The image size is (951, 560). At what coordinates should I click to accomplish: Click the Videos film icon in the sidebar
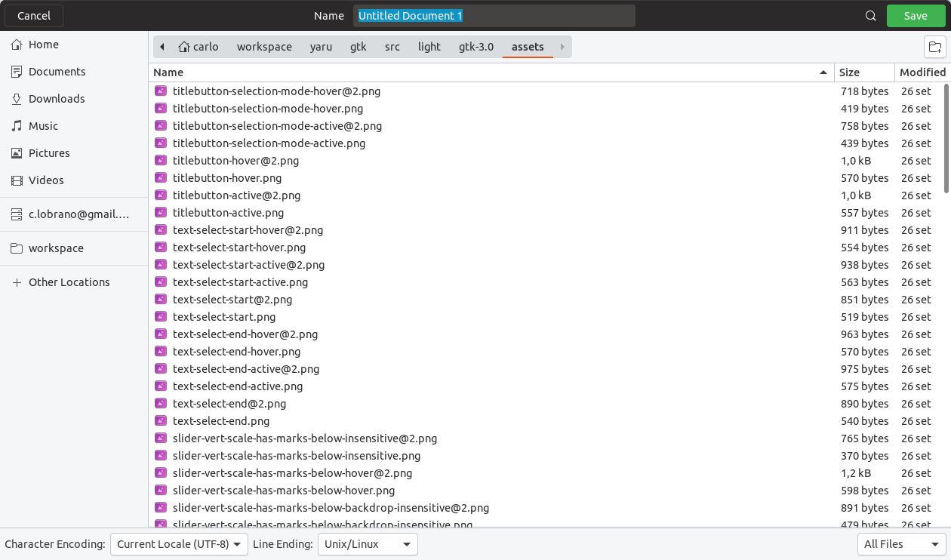click(17, 180)
